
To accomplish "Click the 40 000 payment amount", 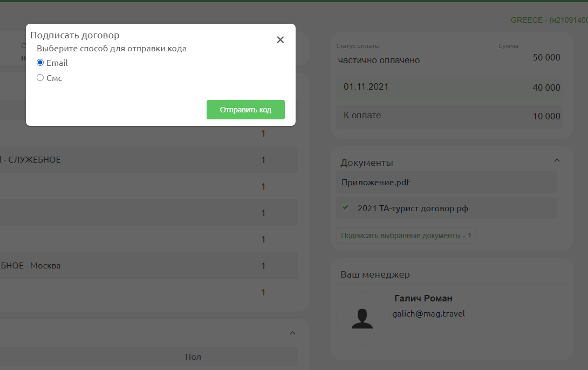I will tap(546, 88).
